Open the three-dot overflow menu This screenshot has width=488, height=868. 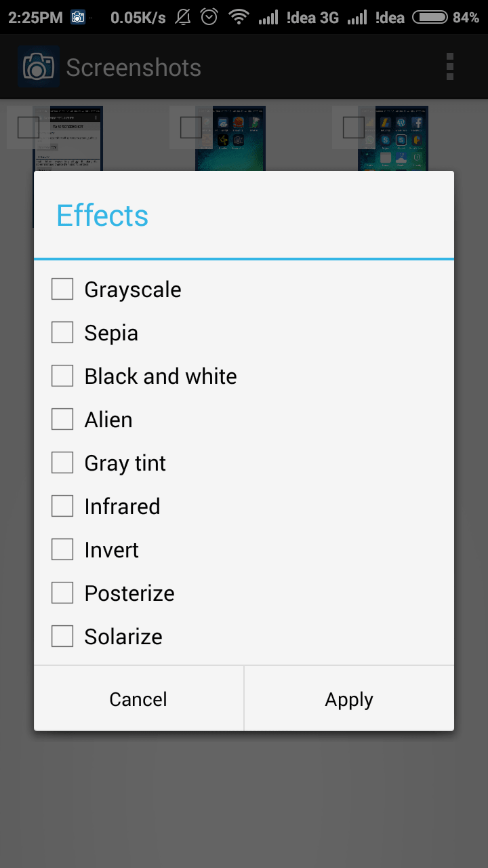pos(449,67)
